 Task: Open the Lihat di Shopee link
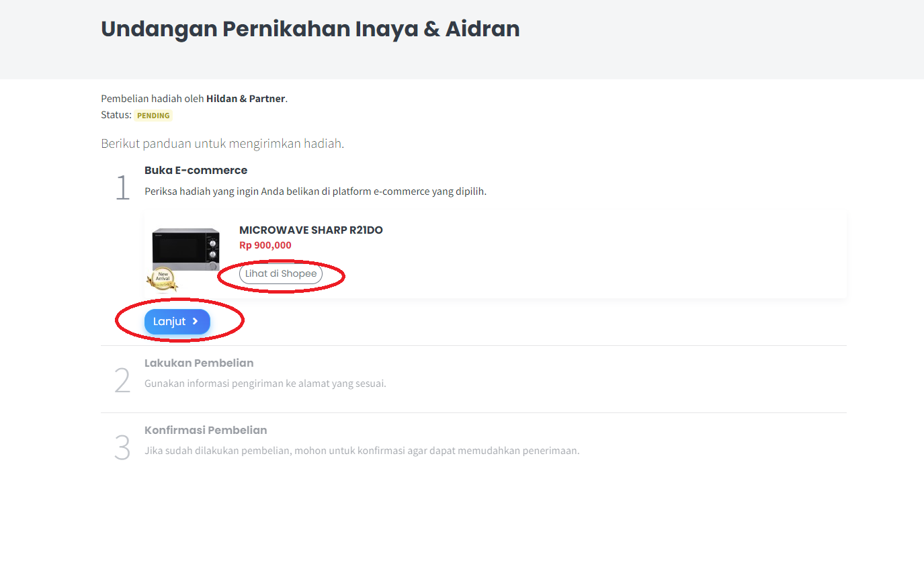click(281, 274)
